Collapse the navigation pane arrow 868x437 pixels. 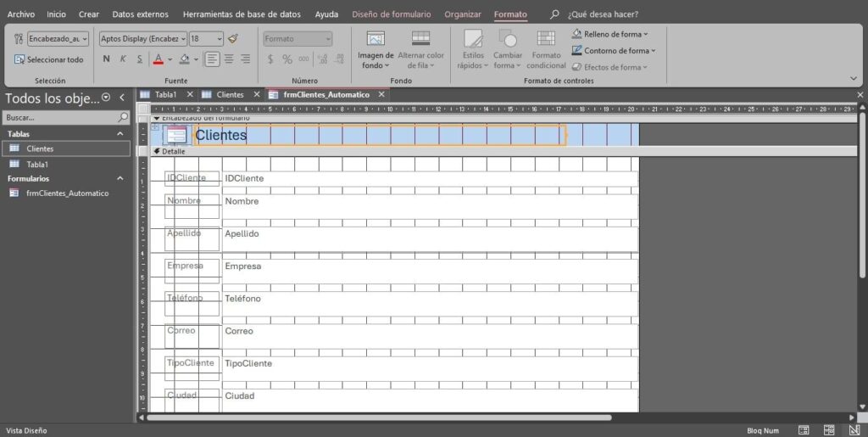pyautogui.click(x=122, y=98)
